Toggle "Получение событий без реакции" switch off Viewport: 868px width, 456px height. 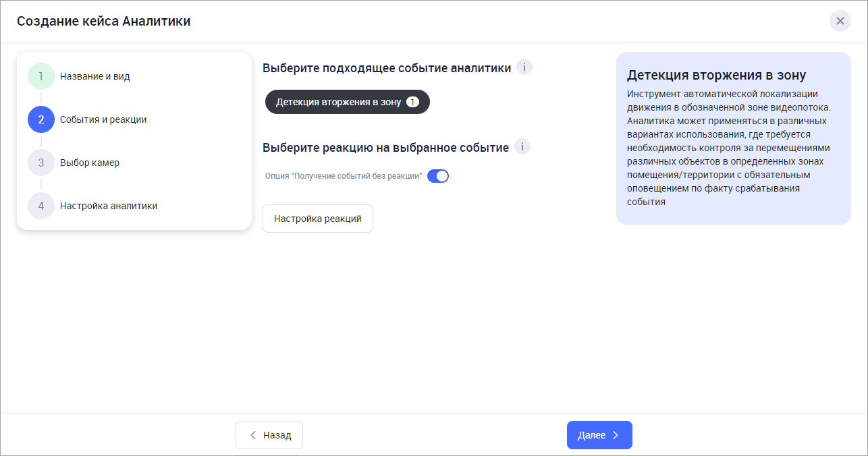(438, 176)
